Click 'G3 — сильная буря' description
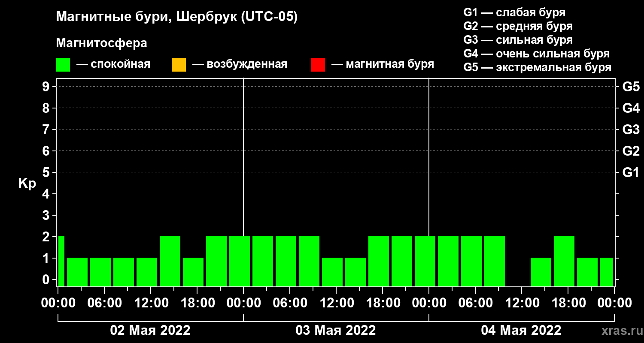The height and width of the screenshot is (343, 644). click(518, 39)
